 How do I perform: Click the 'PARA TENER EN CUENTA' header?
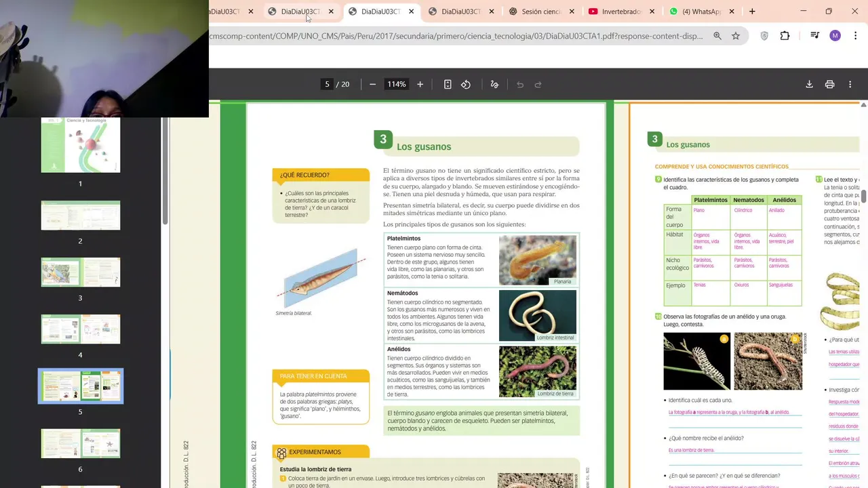321,376
